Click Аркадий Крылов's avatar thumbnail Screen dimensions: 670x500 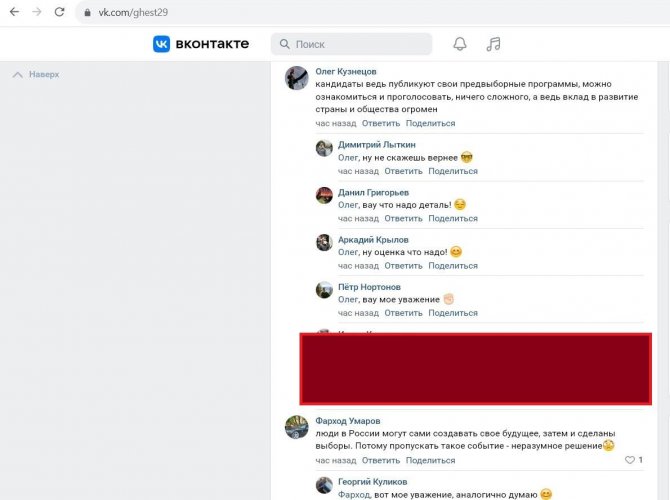point(324,243)
